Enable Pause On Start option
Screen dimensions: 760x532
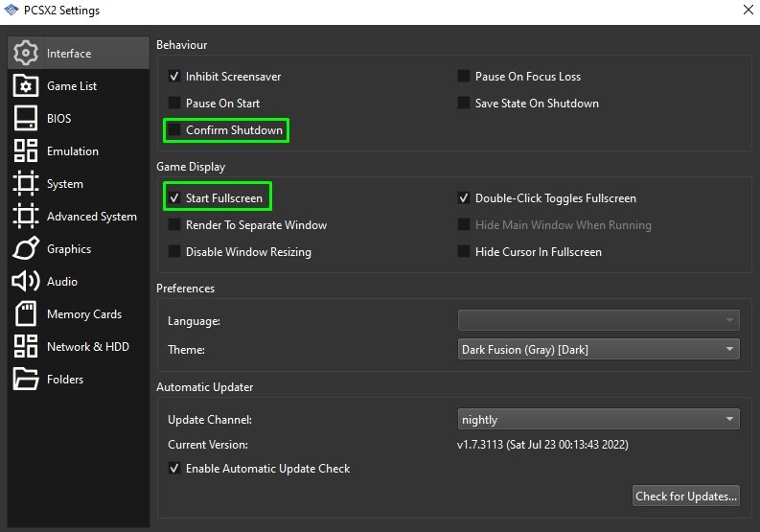point(174,103)
